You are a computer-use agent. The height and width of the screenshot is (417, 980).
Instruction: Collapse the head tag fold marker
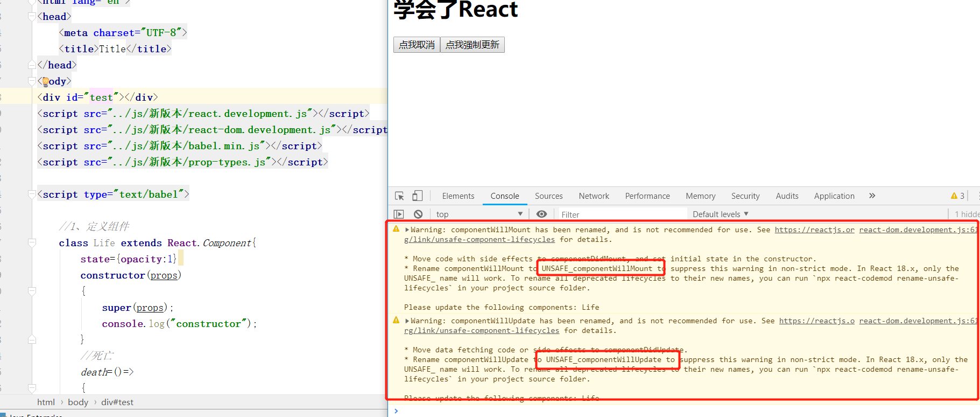pos(32,17)
